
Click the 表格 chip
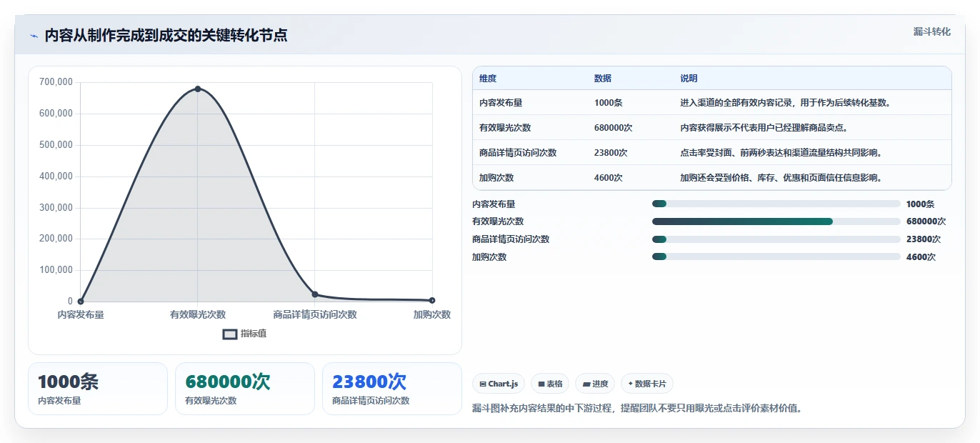[550, 384]
